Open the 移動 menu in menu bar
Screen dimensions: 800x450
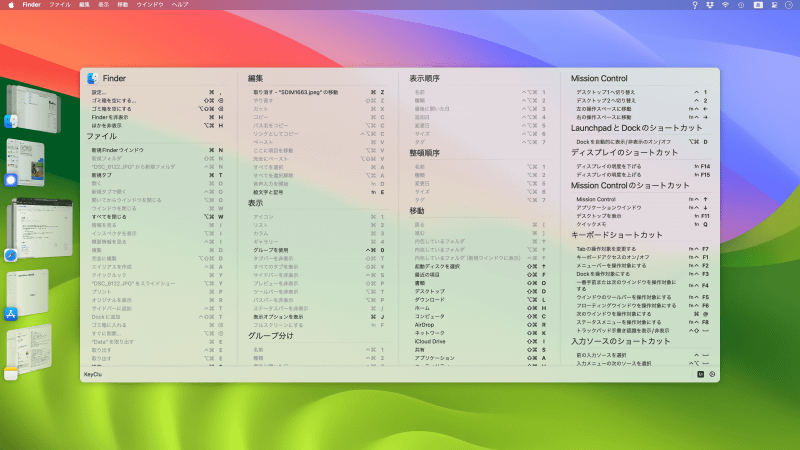click(123, 5)
